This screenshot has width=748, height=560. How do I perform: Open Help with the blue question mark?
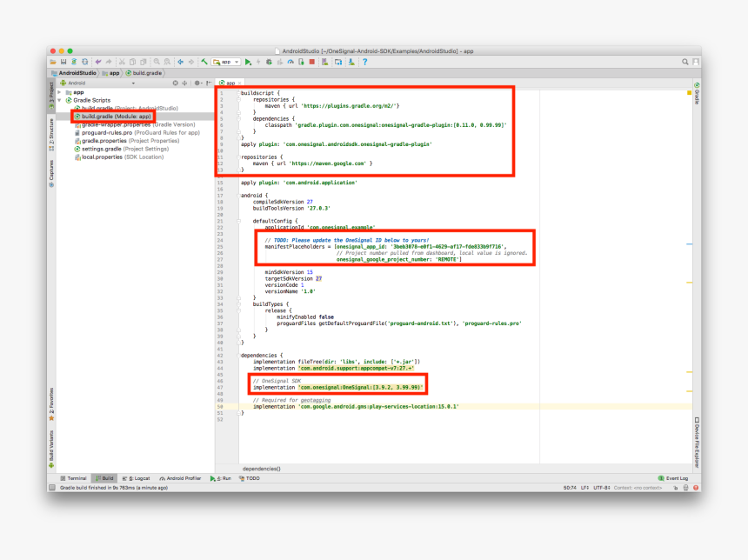click(x=365, y=62)
